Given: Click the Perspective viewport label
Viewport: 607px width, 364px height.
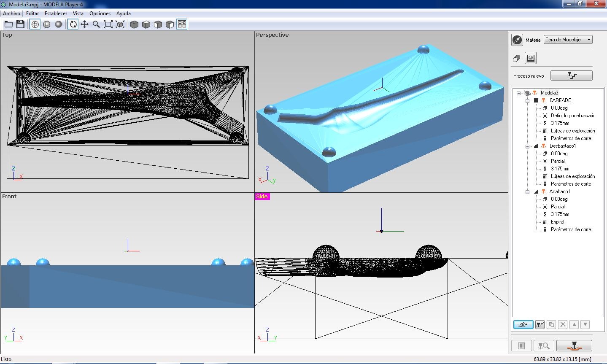Looking at the screenshot, I should (272, 35).
